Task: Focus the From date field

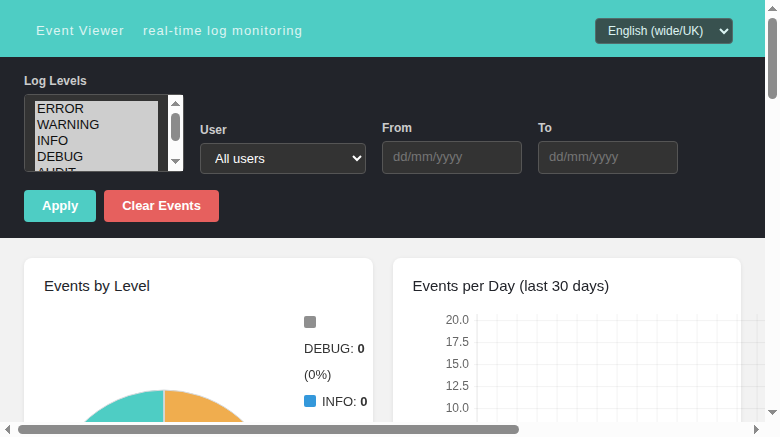Action: point(452,157)
